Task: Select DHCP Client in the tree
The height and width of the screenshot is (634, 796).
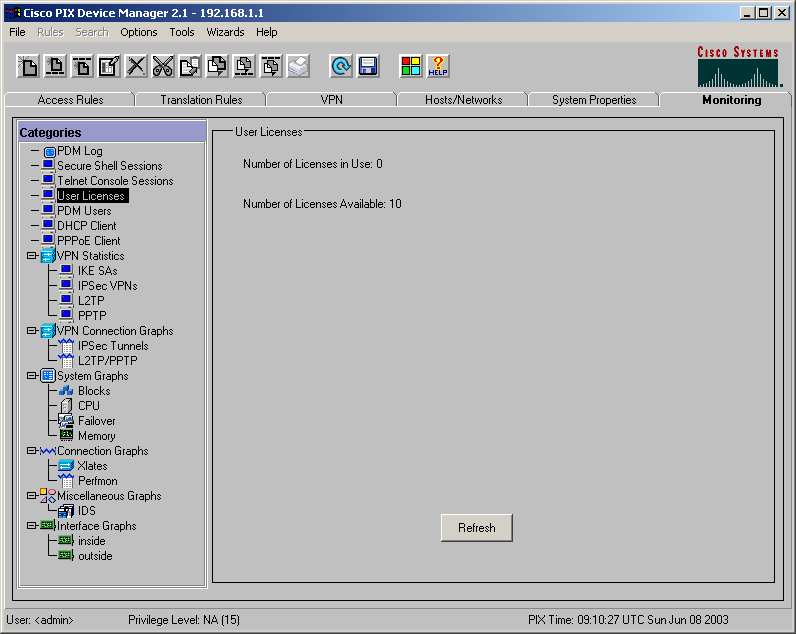Action: point(86,226)
